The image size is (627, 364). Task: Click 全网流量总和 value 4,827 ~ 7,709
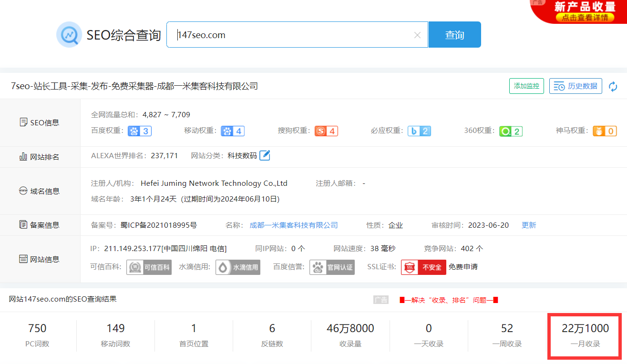click(166, 114)
